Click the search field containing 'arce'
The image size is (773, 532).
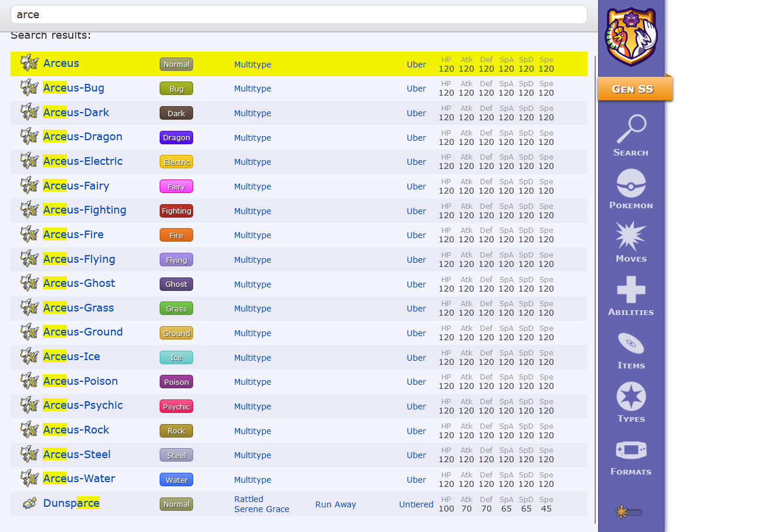(x=299, y=15)
